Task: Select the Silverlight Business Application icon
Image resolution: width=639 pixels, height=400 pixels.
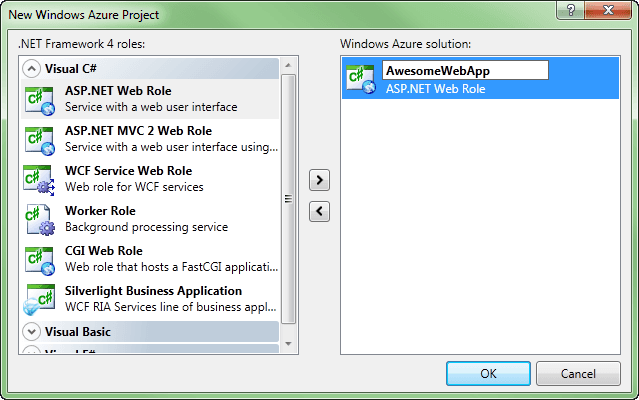Action: [39, 299]
